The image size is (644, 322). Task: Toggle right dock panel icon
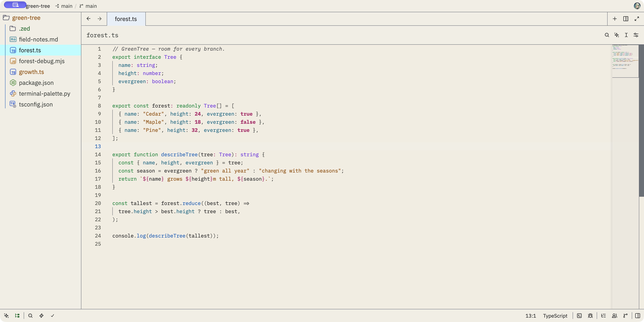point(638,316)
